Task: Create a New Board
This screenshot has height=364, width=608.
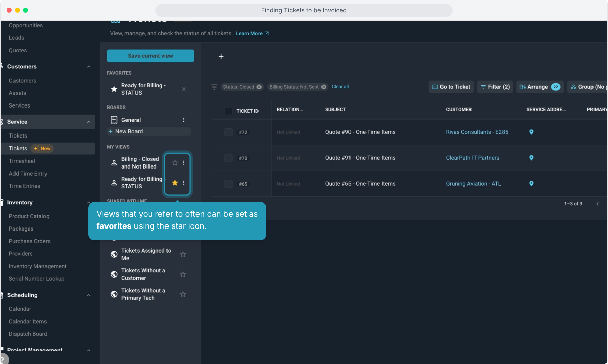Action: coord(149,132)
